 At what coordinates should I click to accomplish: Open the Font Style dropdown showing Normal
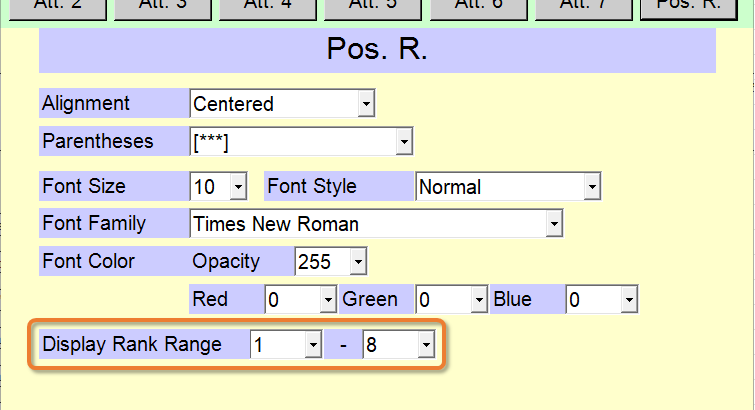pos(508,186)
